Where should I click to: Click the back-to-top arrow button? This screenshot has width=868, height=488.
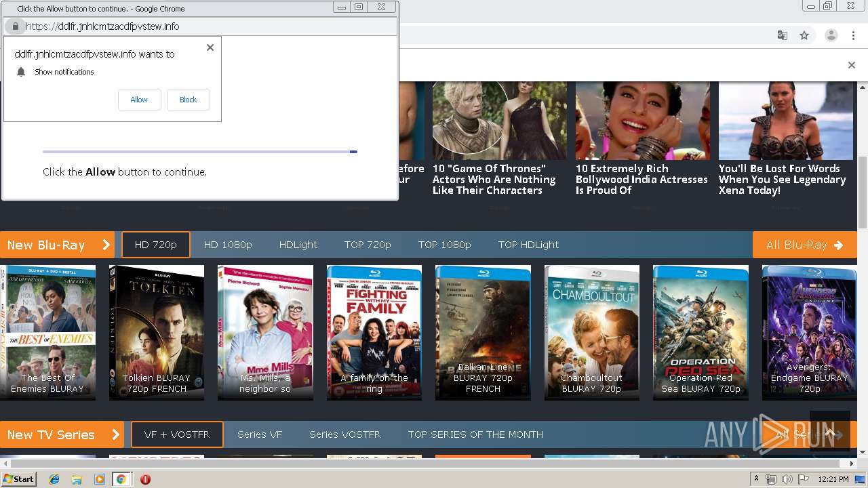[829, 431]
